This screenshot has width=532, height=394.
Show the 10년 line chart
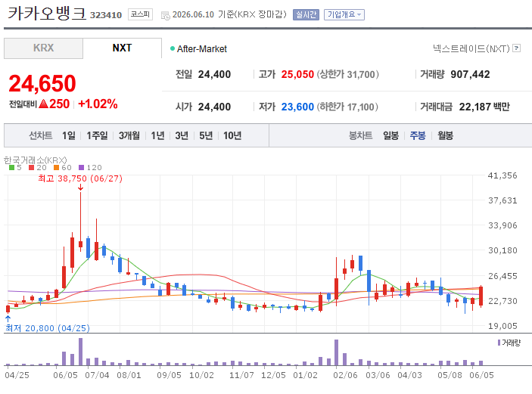click(232, 135)
